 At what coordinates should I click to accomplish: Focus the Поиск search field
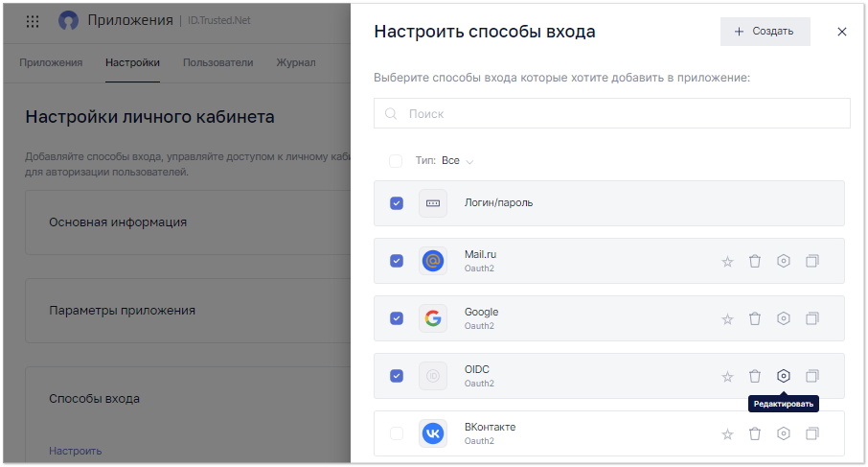tap(611, 113)
